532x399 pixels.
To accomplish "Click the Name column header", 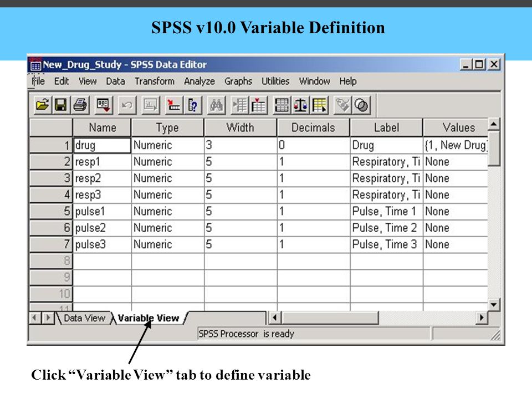I will [x=102, y=127].
